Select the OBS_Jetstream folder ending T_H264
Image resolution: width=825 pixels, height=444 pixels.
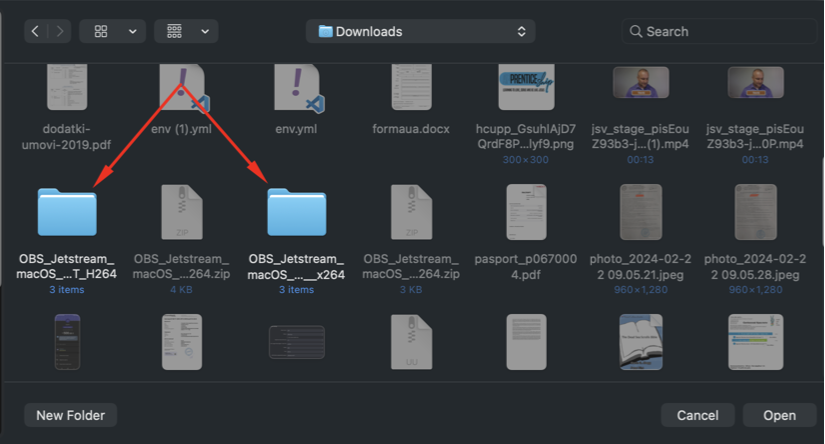click(67, 213)
